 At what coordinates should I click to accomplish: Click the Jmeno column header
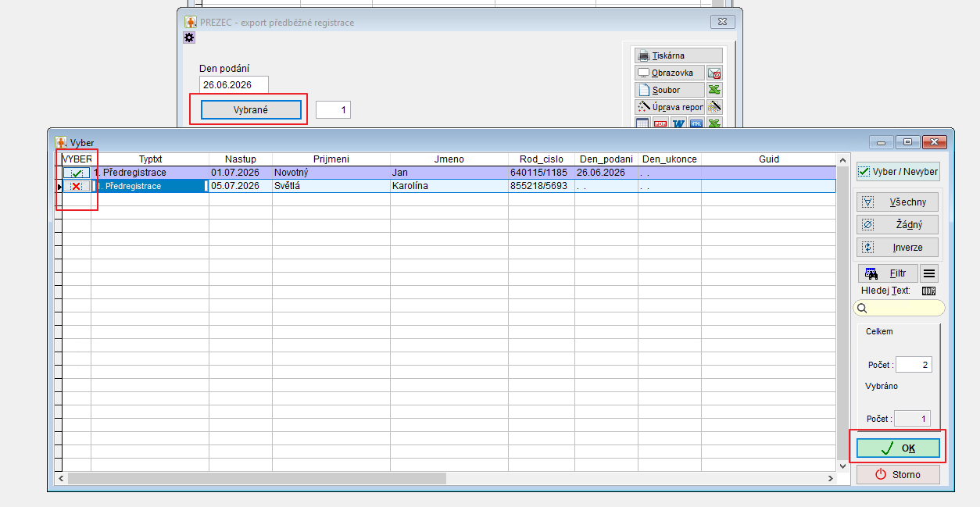pos(449,159)
